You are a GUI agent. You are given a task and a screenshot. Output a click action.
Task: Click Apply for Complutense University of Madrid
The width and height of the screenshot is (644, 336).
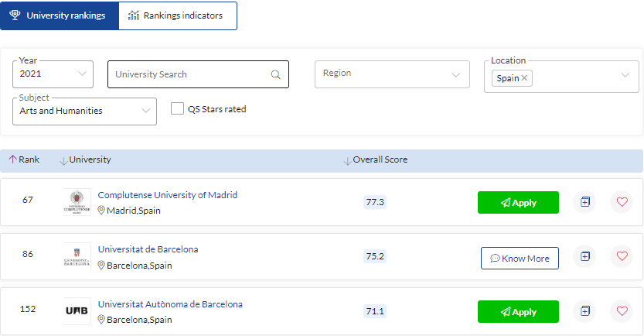[518, 202]
